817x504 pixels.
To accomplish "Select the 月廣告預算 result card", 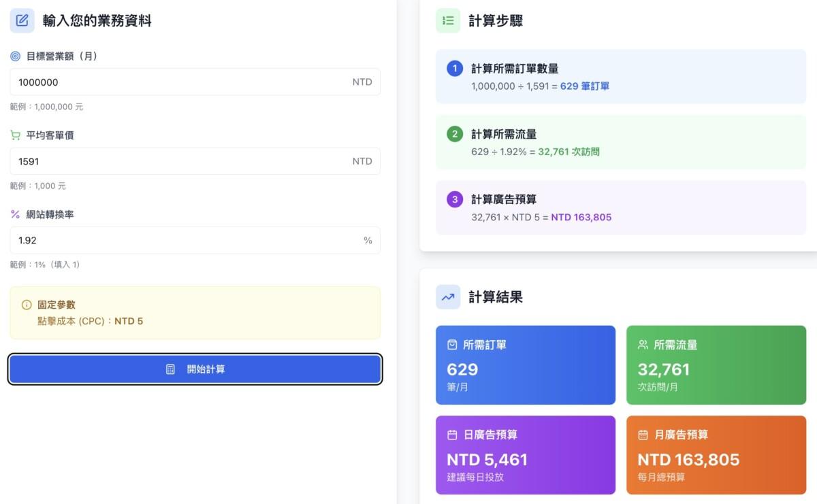I will [716, 455].
